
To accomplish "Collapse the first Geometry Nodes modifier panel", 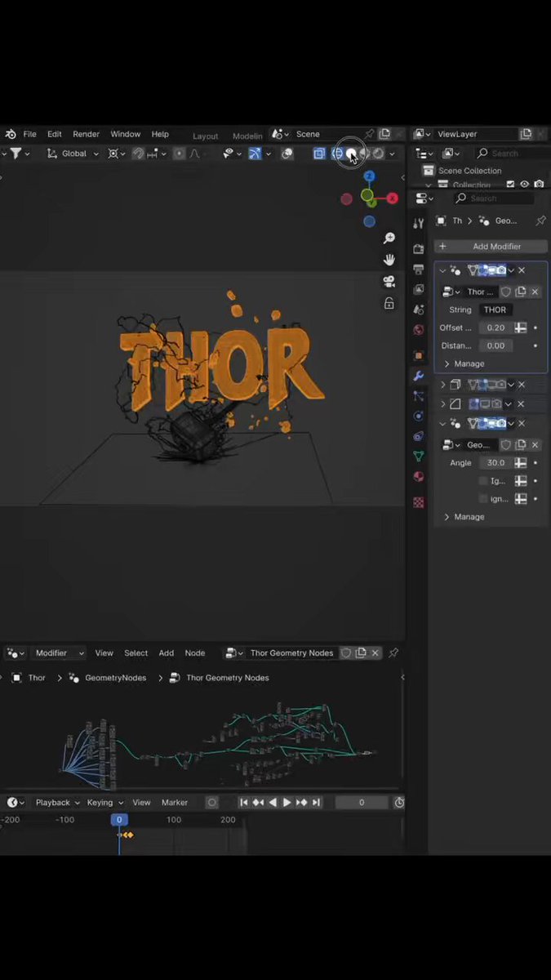I will pyautogui.click(x=442, y=270).
